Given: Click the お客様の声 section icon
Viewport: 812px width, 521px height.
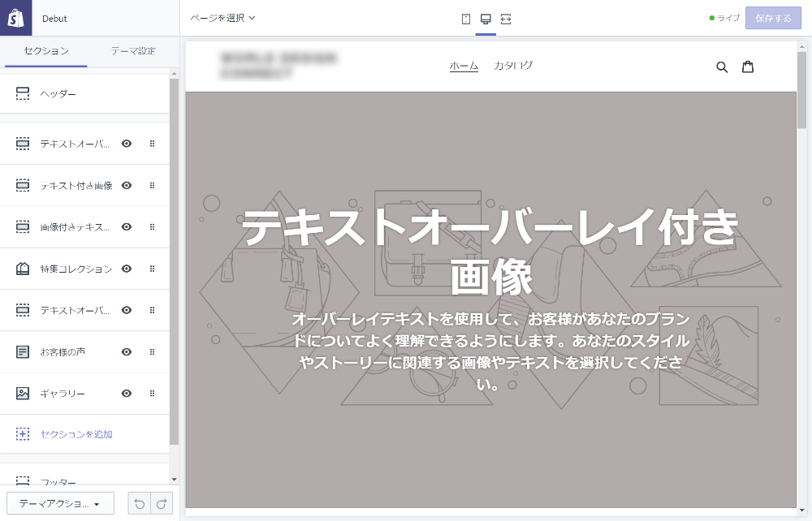Looking at the screenshot, I should [x=23, y=352].
